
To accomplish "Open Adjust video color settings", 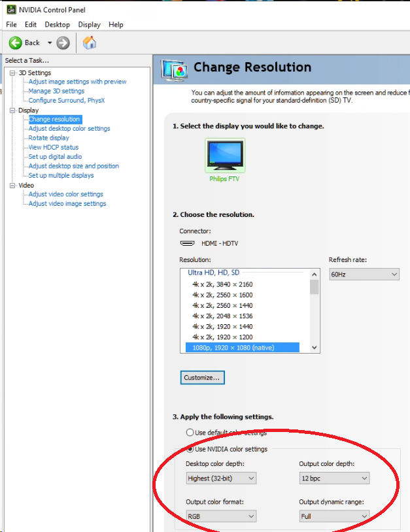I will (66, 194).
